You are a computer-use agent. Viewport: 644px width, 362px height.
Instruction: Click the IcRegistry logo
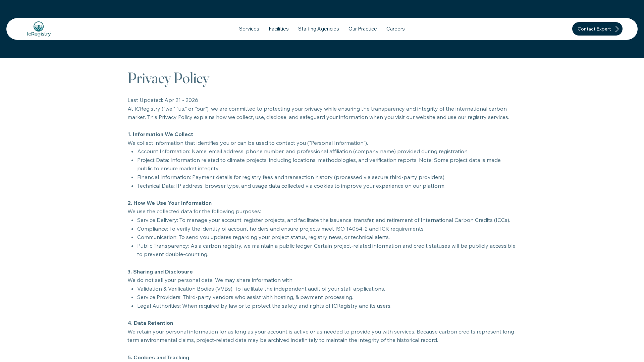tap(39, 29)
